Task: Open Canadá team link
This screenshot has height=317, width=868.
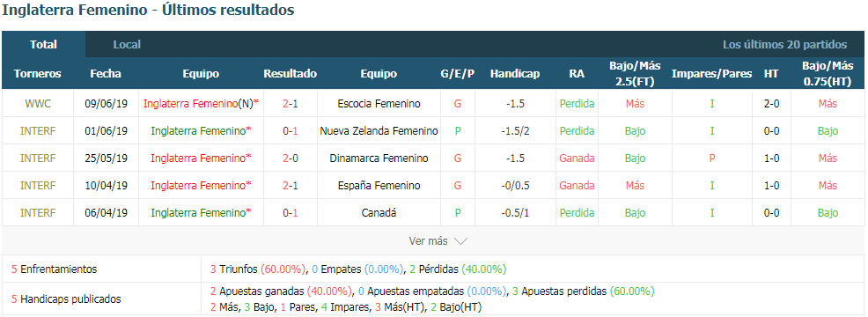Action: pos(379,213)
